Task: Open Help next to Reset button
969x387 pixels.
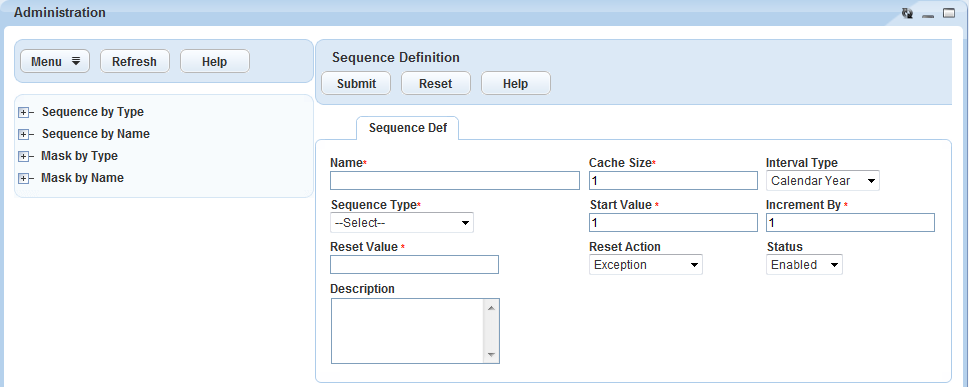Action: click(515, 83)
